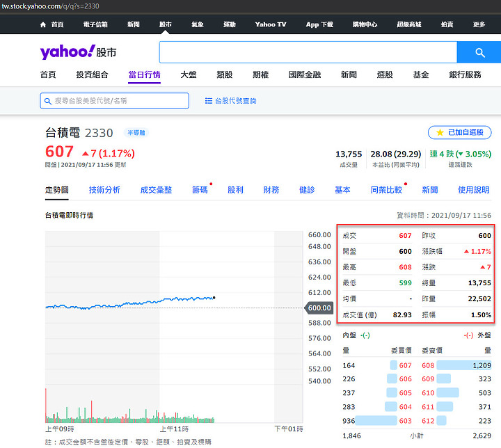The image size is (501, 448).
Task: Click the home icon in top bar
Action: [43, 24]
